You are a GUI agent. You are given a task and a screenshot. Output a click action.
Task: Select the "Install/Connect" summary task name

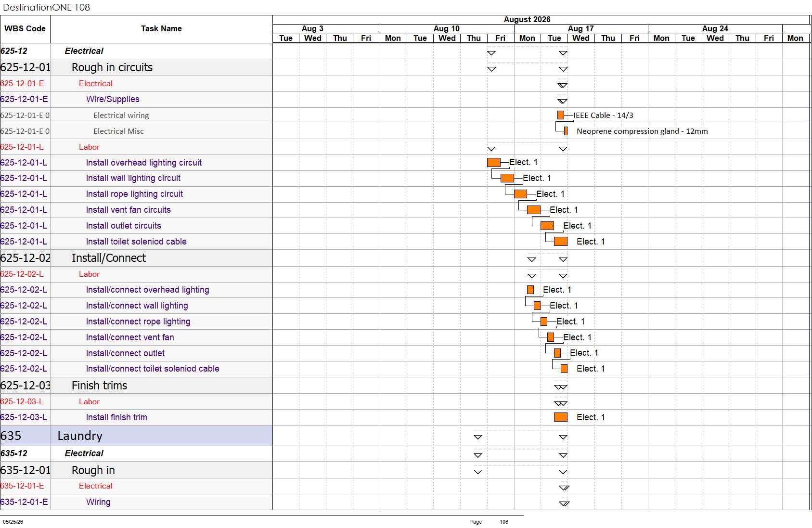click(x=109, y=258)
